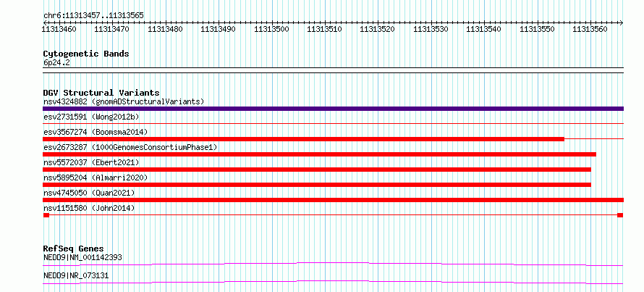Click the RefSeq Genes track title
The width and height of the screenshot is (644, 292).
[73, 249]
